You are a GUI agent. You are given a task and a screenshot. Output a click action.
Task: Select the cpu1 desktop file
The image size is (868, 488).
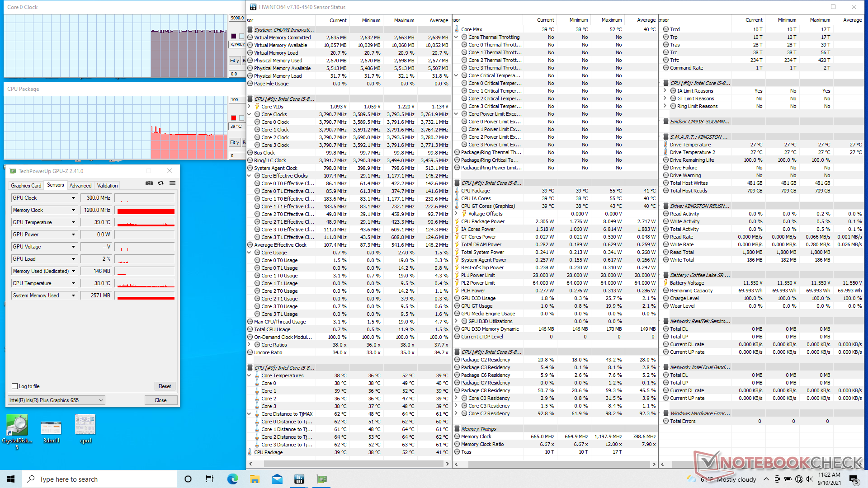pos(85,429)
